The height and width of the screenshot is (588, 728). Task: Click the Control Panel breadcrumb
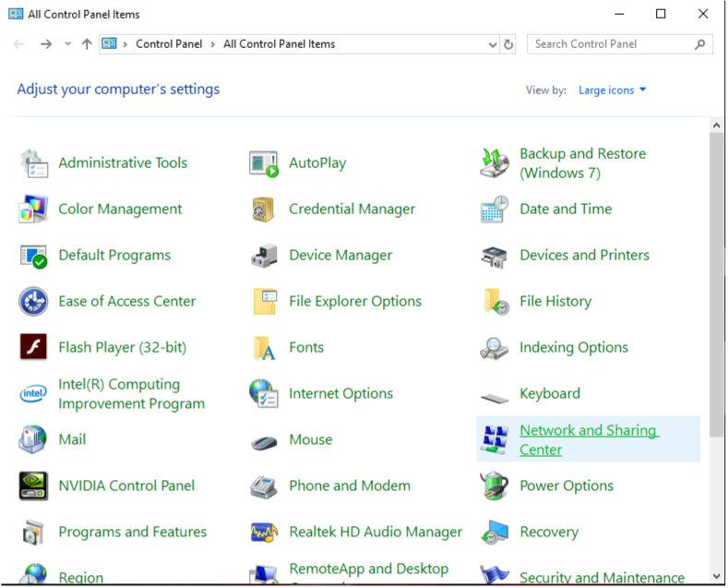(169, 44)
